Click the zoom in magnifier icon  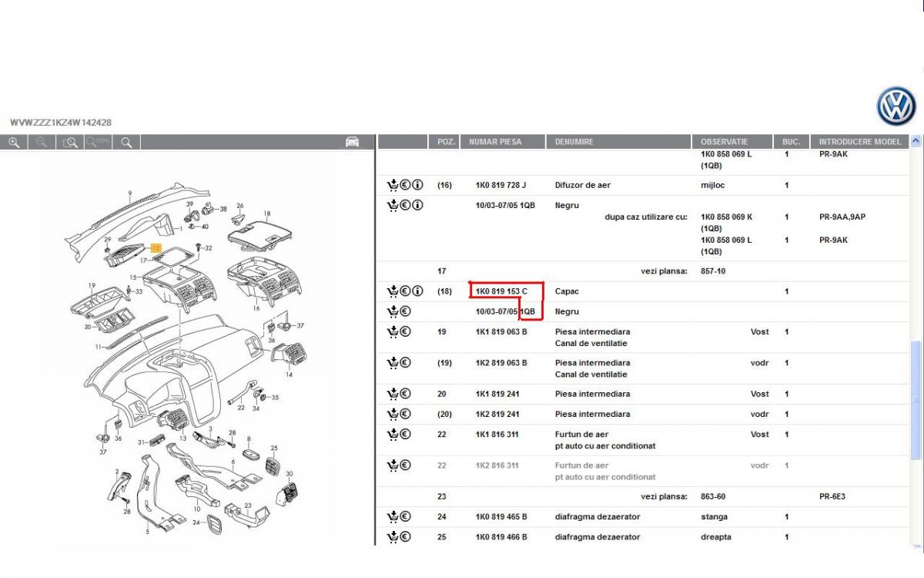[14, 143]
